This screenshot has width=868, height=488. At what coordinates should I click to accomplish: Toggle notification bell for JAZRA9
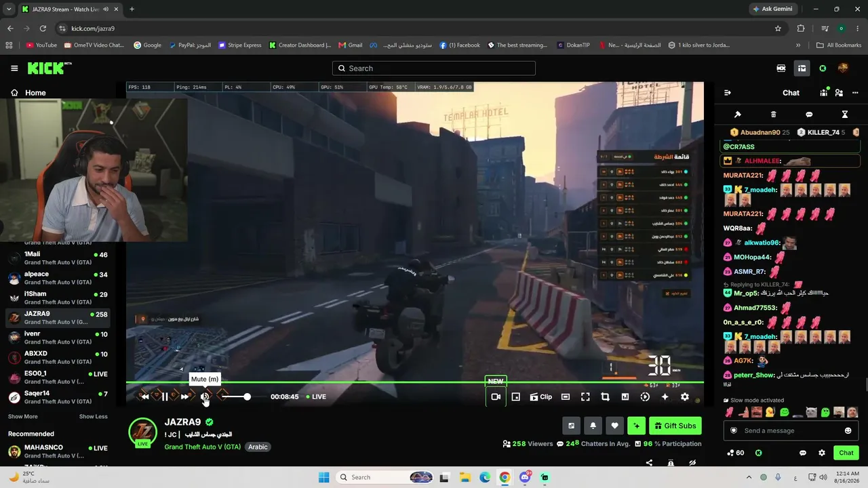click(x=593, y=426)
